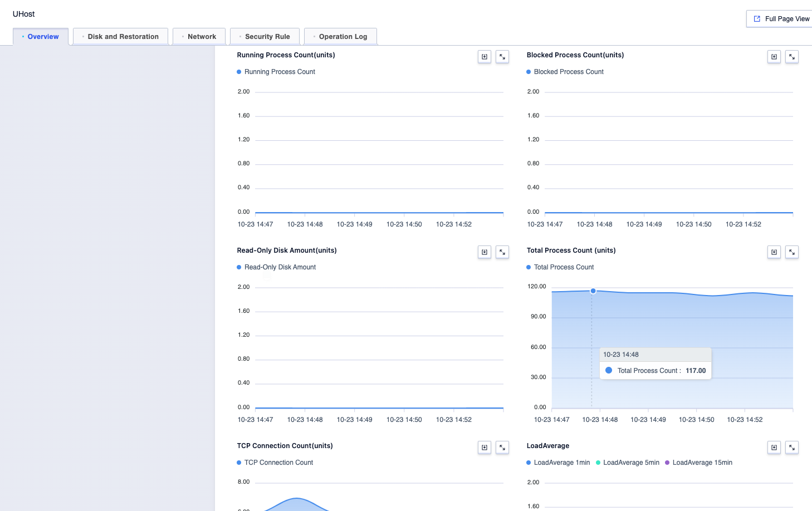This screenshot has height=511, width=812.
Task: Expand the Read-Only Disk Amount chart fullscreen
Action: point(502,252)
